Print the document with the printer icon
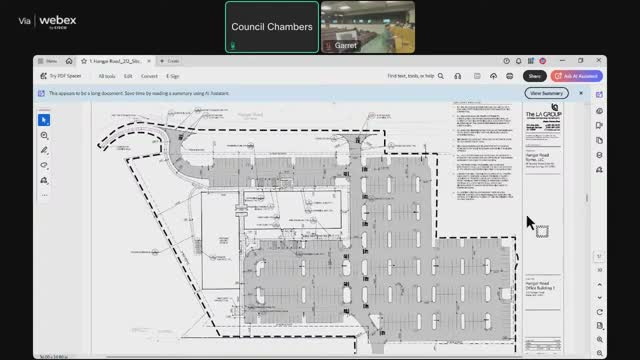 (509, 76)
